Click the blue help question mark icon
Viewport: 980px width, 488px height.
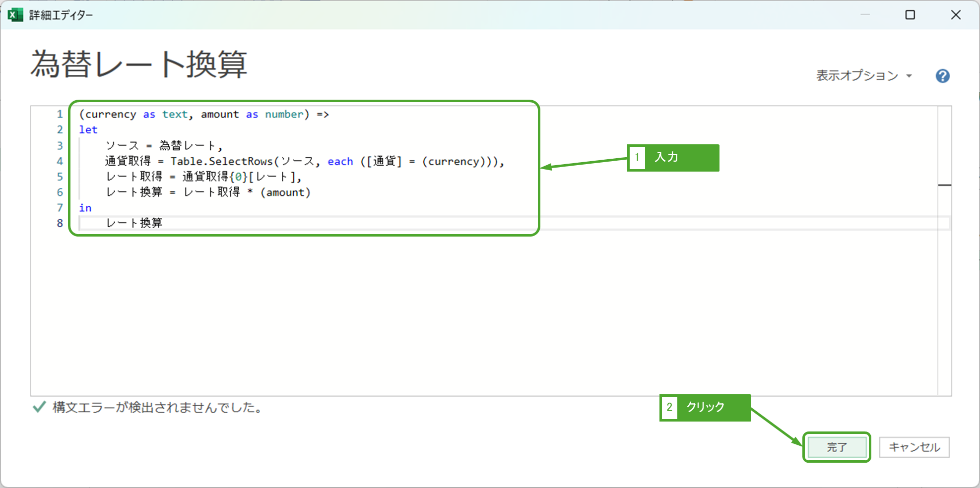click(942, 76)
